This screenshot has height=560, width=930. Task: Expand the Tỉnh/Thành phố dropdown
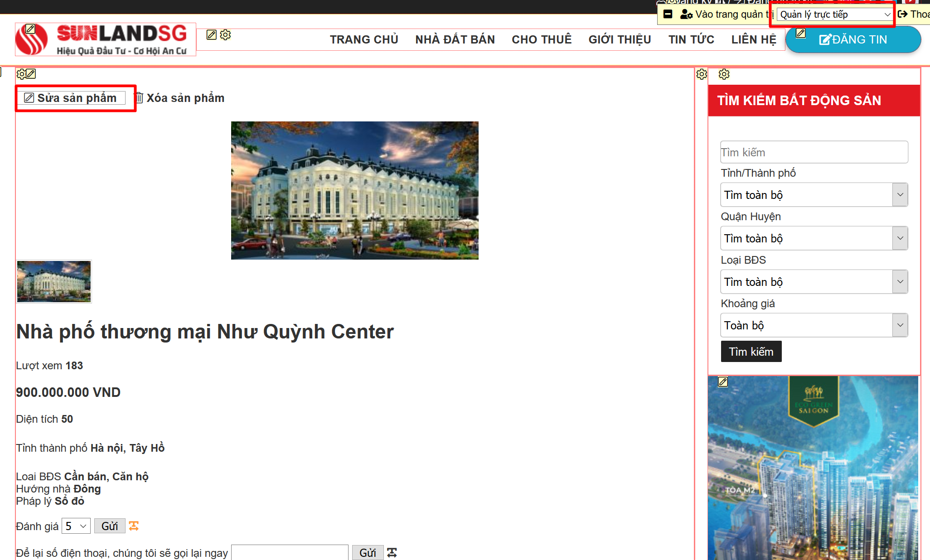[814, 195]
